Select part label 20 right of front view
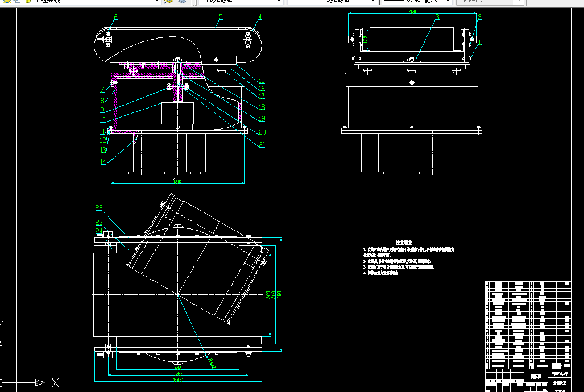This screenshot has height=392, width=584. coord(262,132)
